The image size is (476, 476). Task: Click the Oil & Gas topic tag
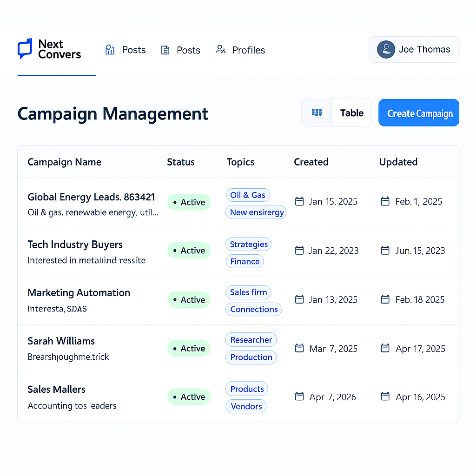coord(248,195)
